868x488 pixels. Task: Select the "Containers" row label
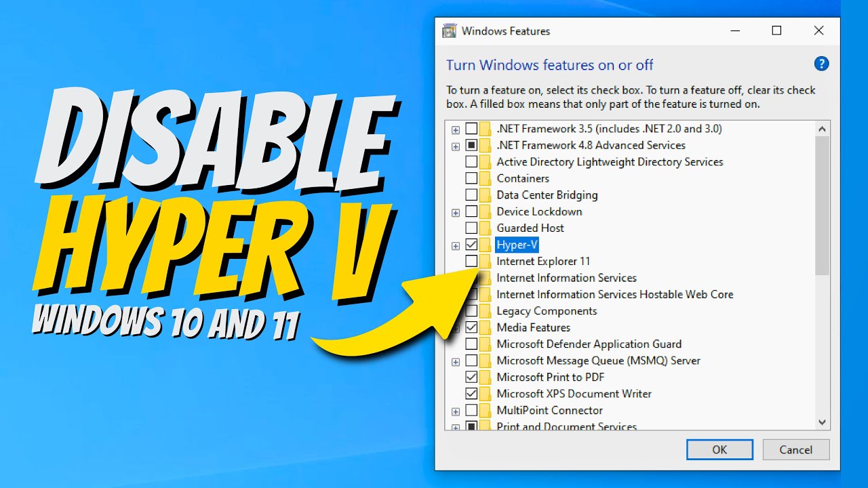click(523, 178)
